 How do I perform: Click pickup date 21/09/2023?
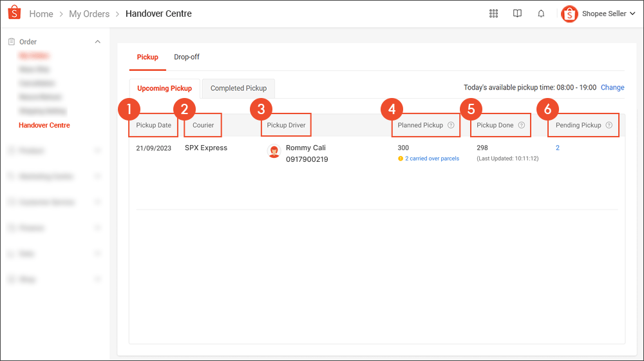[154, 148]
